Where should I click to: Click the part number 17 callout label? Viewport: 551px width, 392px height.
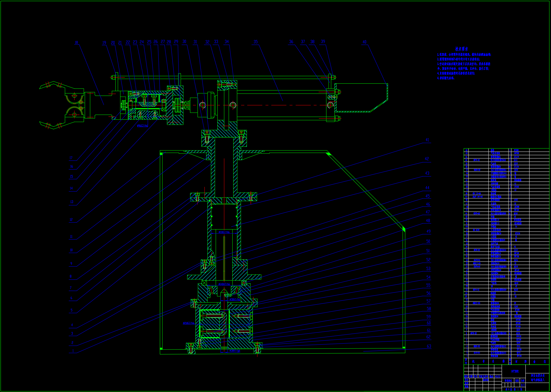[71, 158]
